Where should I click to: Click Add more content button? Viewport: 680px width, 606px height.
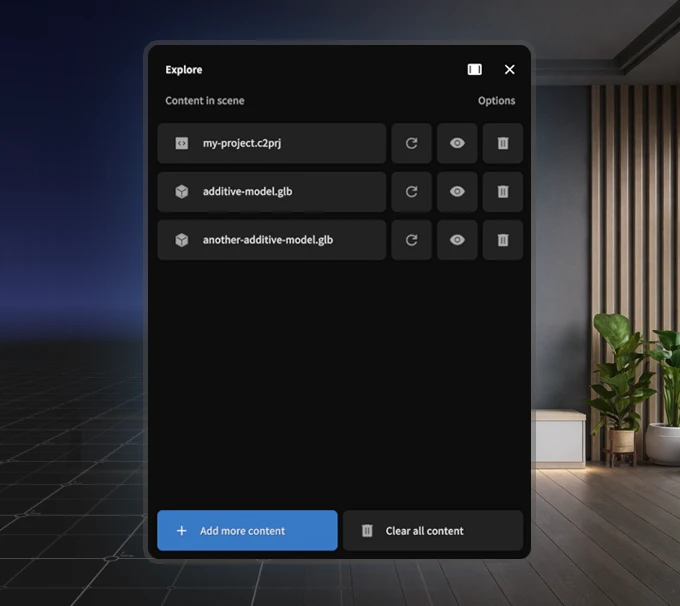[x=247, y=531]
